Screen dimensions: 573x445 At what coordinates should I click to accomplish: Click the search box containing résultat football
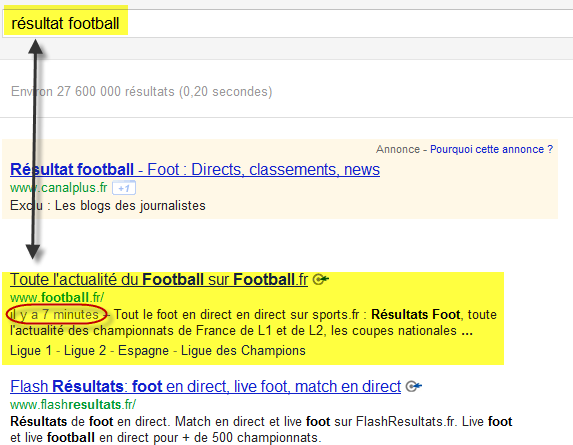(x=288, y=23)
